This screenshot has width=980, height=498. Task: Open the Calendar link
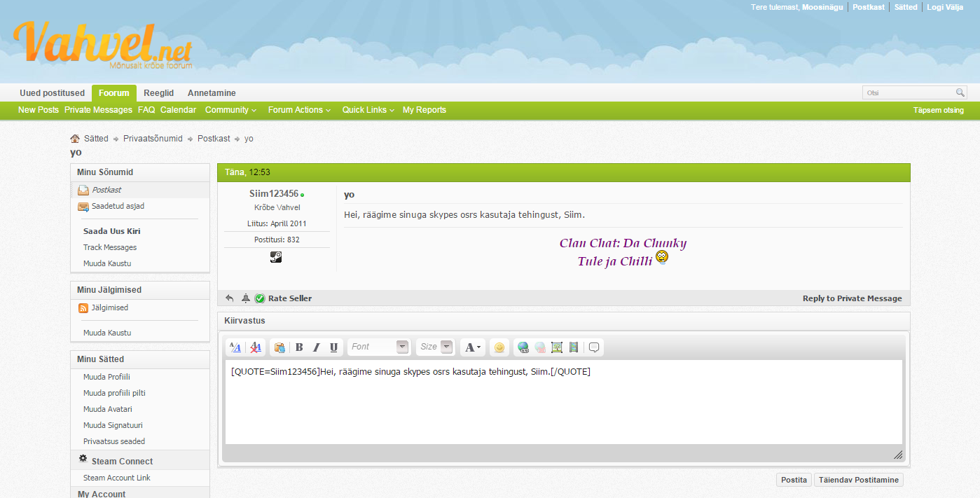point(178,110)
